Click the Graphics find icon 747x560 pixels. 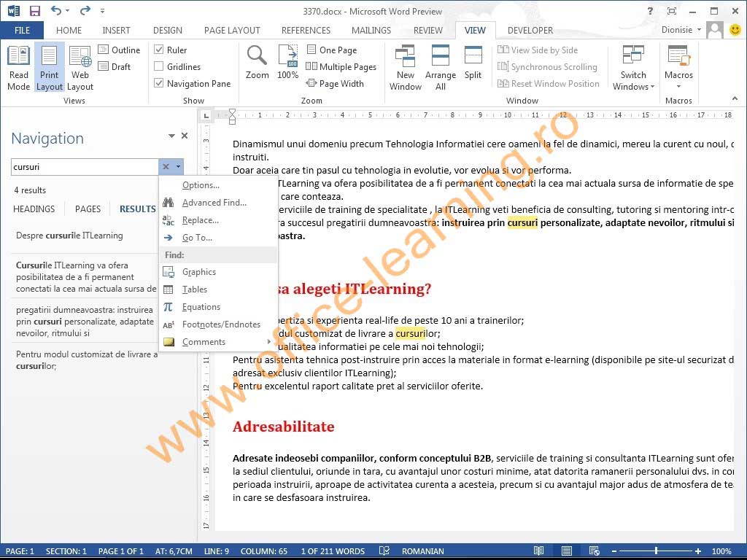(169, 272)
